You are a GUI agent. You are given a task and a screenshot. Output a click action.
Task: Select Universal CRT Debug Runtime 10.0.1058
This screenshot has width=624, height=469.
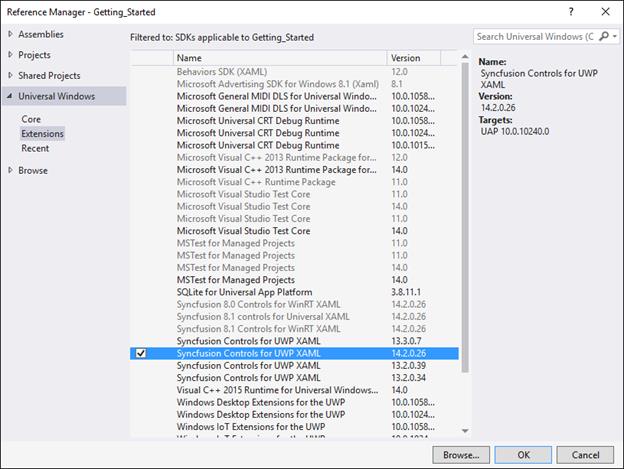[x=294, y=121]
